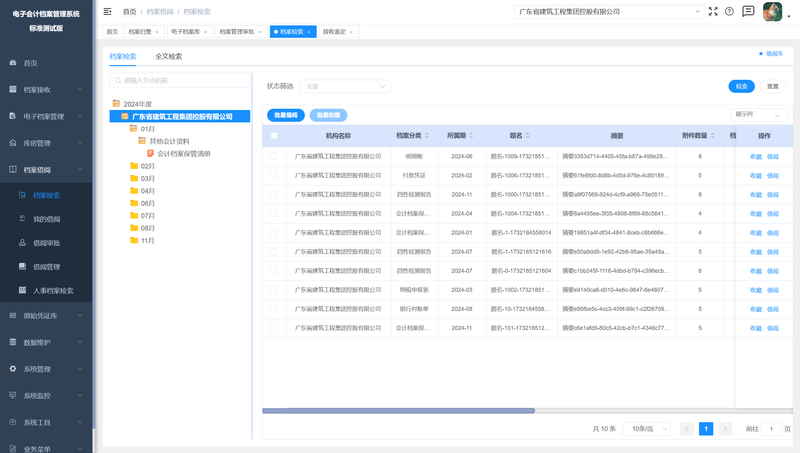Check the row dated 2024-01 checkbox
This screenshot has width=800, height=453.
273,232
